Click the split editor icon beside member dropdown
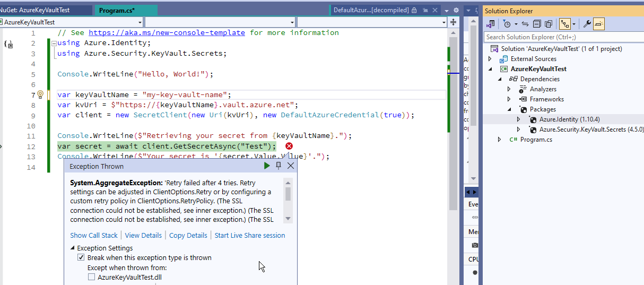This screenshot has height=285, width=644. click(x=453, y=22)
